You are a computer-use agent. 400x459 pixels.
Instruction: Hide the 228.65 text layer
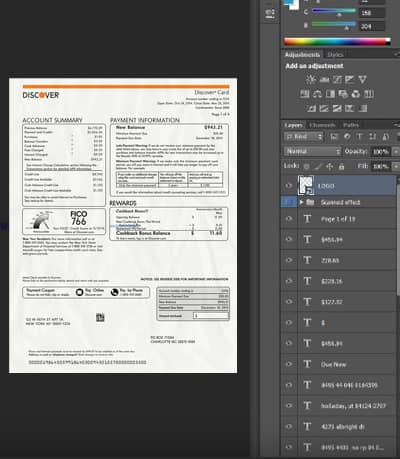click(x=289, y=260)
